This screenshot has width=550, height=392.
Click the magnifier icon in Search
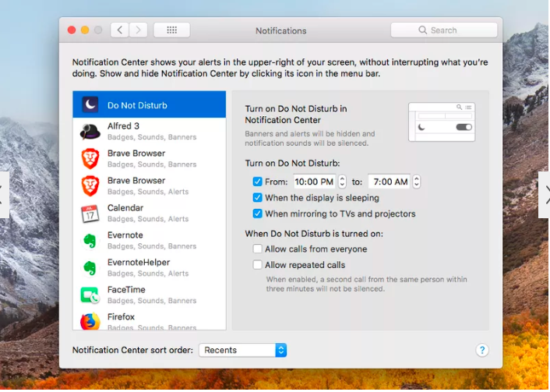[x=423, y=30]
